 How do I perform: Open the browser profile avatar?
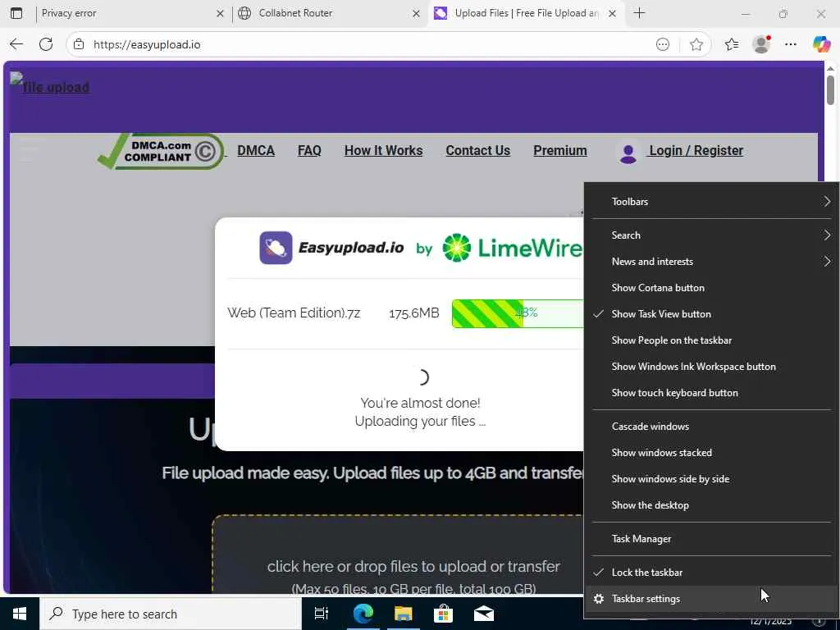click(761, 44)
